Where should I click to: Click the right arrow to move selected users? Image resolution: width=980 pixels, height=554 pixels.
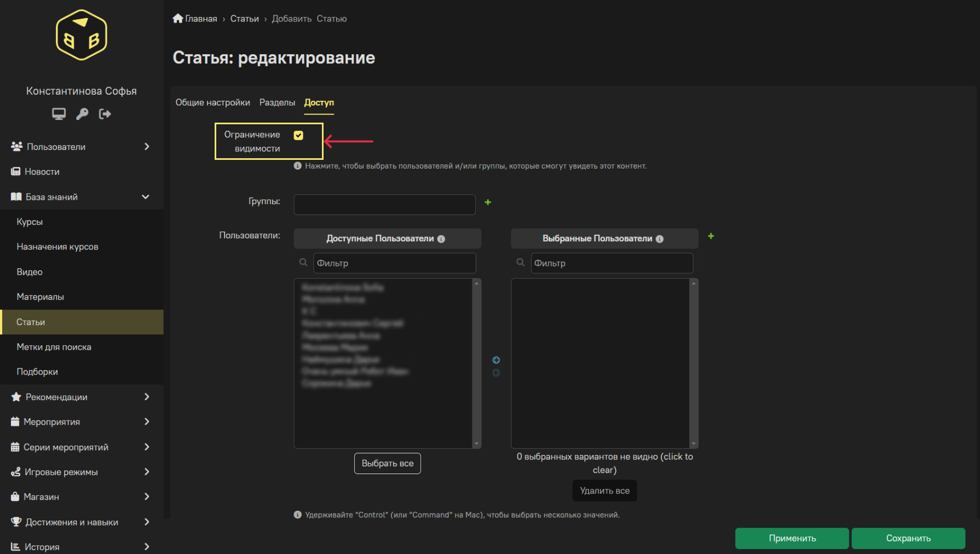click(496, 360)
